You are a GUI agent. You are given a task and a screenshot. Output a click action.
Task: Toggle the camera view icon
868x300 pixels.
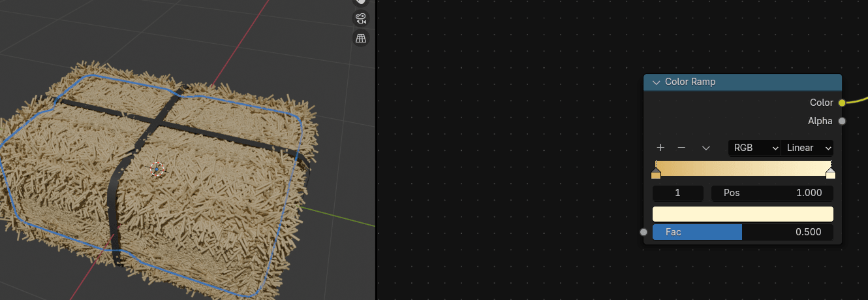click(x=360, y=18)
